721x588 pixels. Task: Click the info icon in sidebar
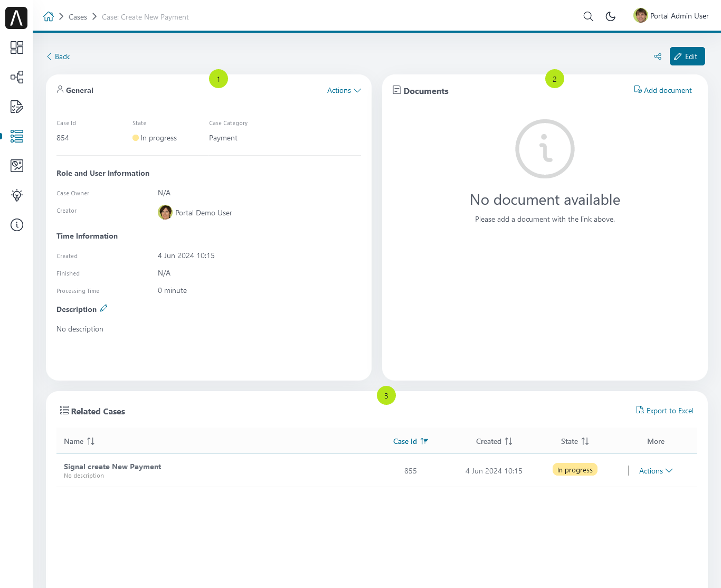coord(17,225)
